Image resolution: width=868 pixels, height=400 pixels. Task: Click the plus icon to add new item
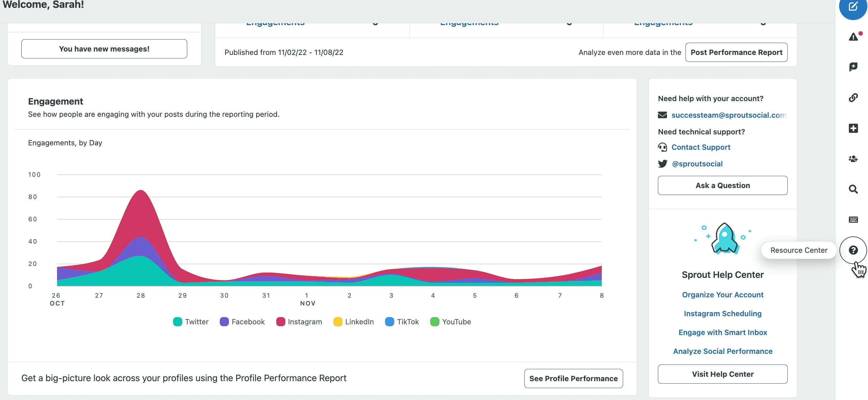(x=853, y=128)
